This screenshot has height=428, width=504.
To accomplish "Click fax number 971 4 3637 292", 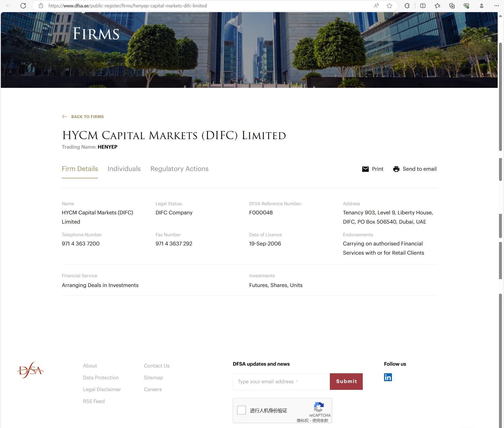I will click(x=174, y=244).
